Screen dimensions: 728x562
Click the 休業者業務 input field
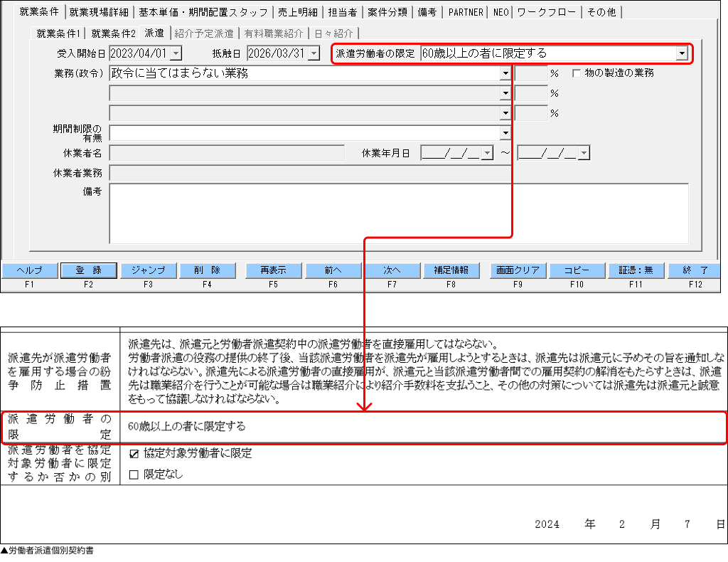pos(310,174)
